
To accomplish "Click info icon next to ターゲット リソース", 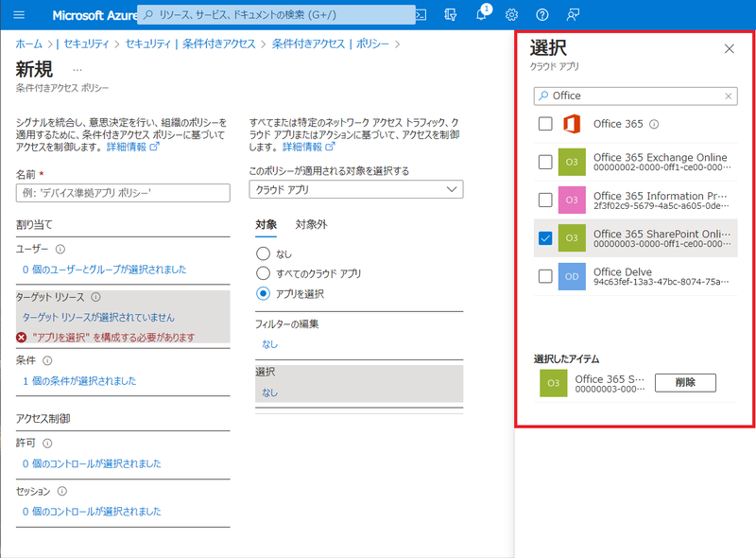I will (96, 297).
